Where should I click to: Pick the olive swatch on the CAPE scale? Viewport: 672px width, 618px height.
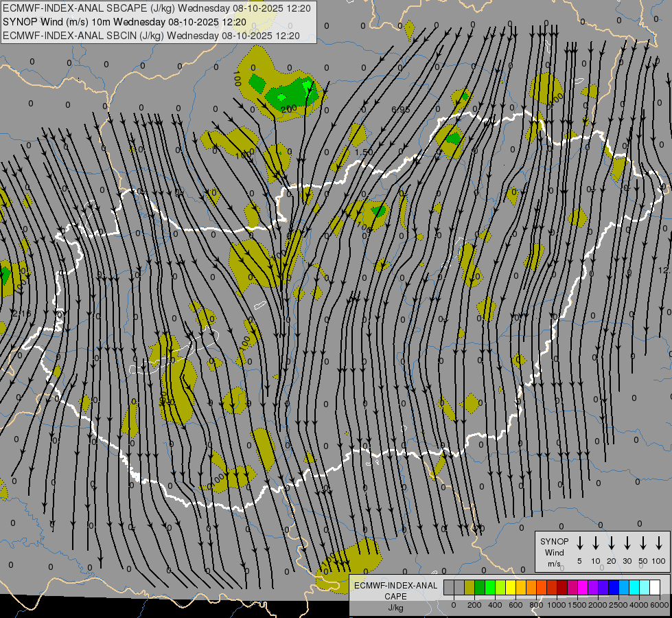tap(470, 588)
